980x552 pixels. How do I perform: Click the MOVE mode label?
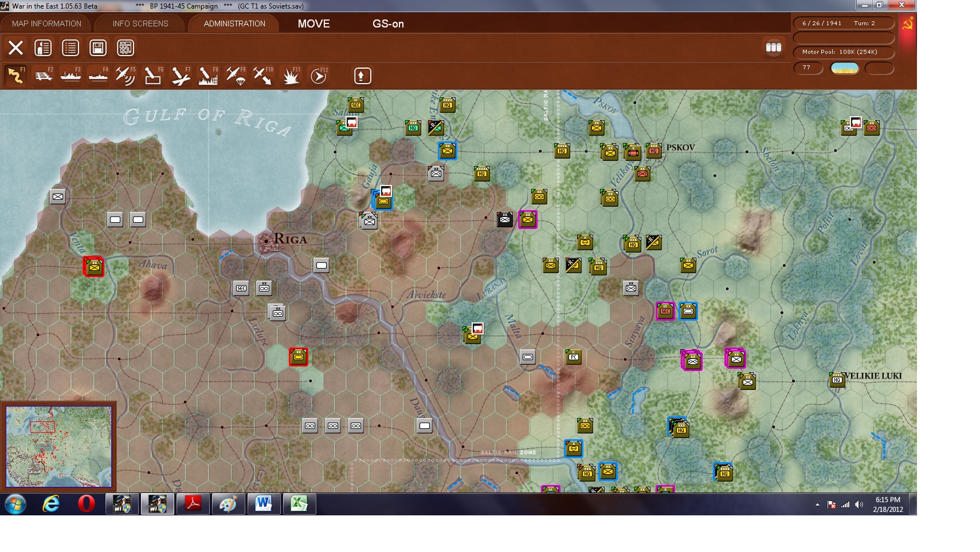point(313,23)
